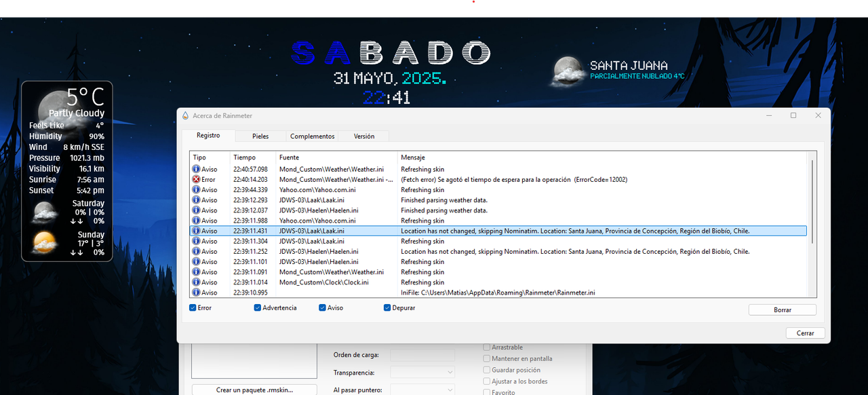This screenshot has height=395, width=868.
Task: Check Mantener en pantalla in background window
Action: click(486, 358)
